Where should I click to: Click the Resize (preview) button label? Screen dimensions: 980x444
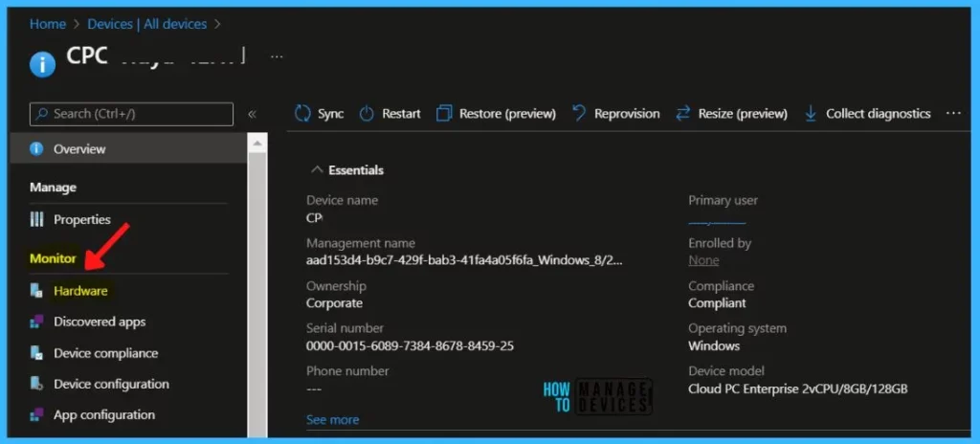click(x=743, y=114)
